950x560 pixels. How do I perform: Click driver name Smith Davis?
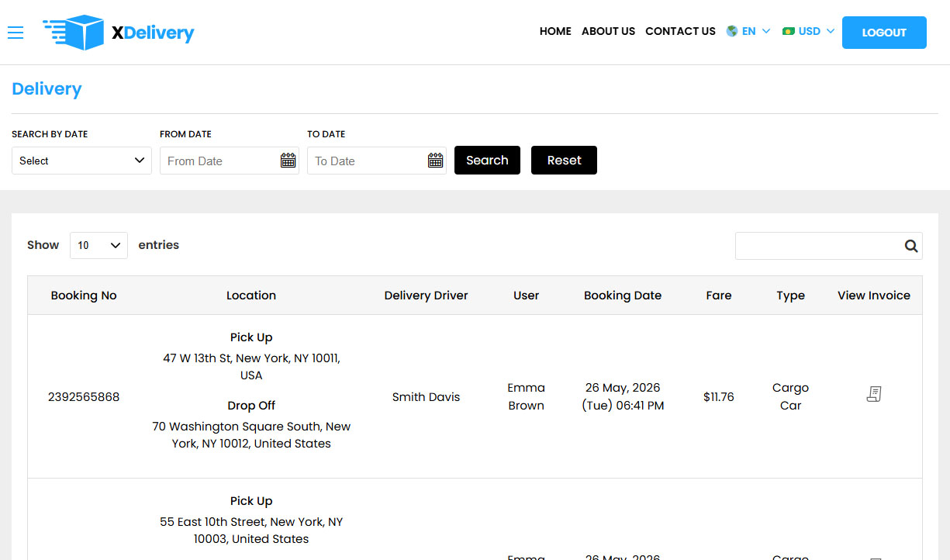(426, 397)
